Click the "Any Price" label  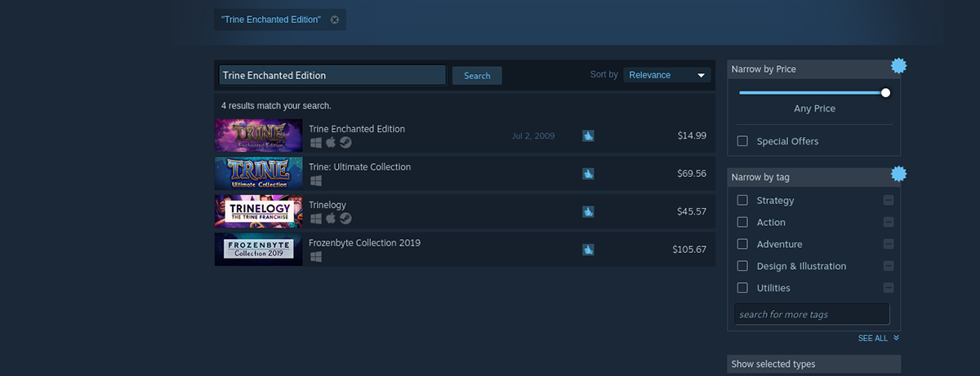(x=814, y=108)
